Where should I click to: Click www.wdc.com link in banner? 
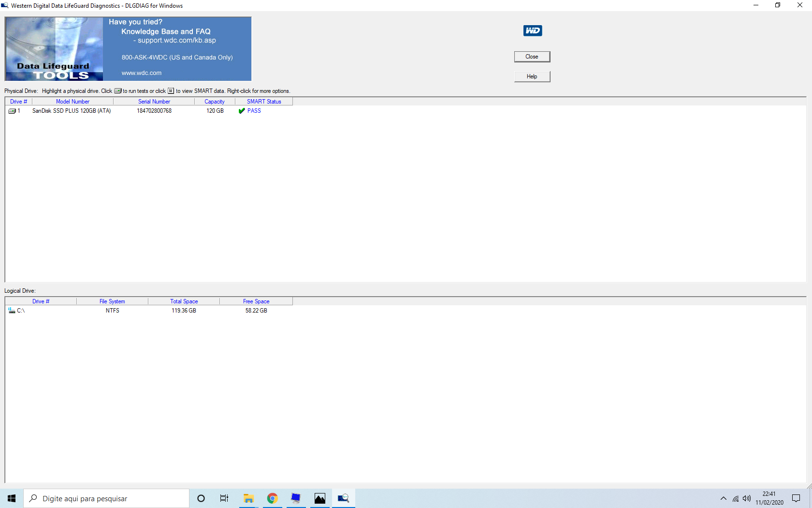pos(142,73)
